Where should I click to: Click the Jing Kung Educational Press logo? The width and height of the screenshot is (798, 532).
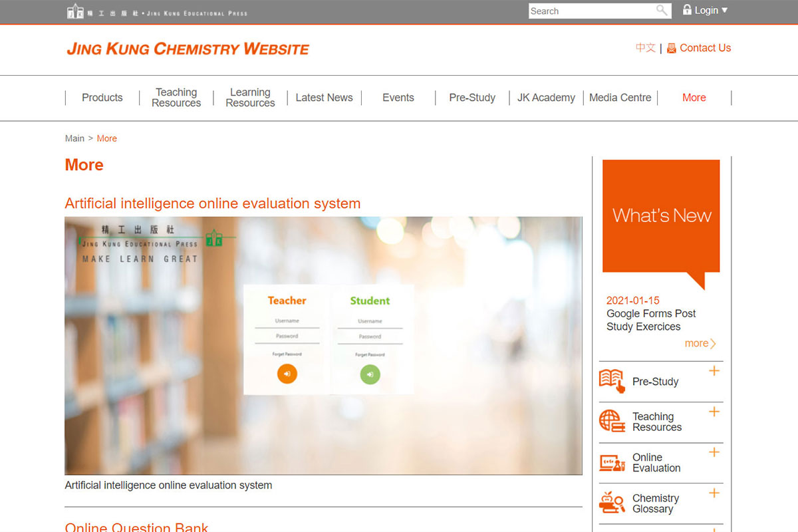pyautogui.click(x=157, y=11)
